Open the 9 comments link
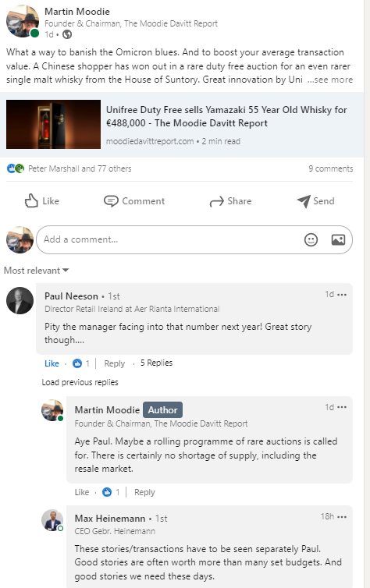 pyautogui.click(x=331, y=168)
